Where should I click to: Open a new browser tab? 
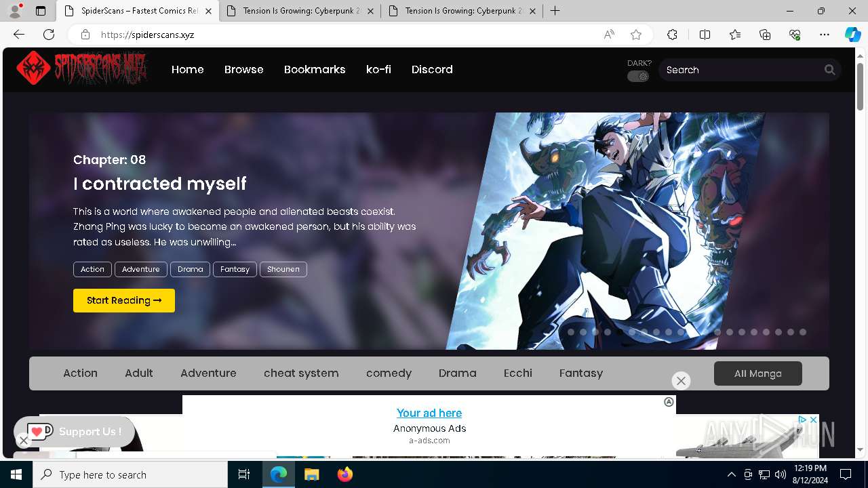pos(555,11)
